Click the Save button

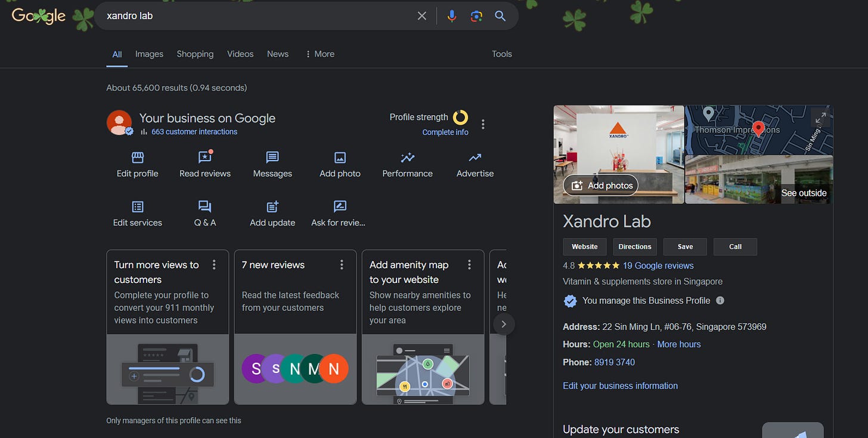[x=686, y=246]
